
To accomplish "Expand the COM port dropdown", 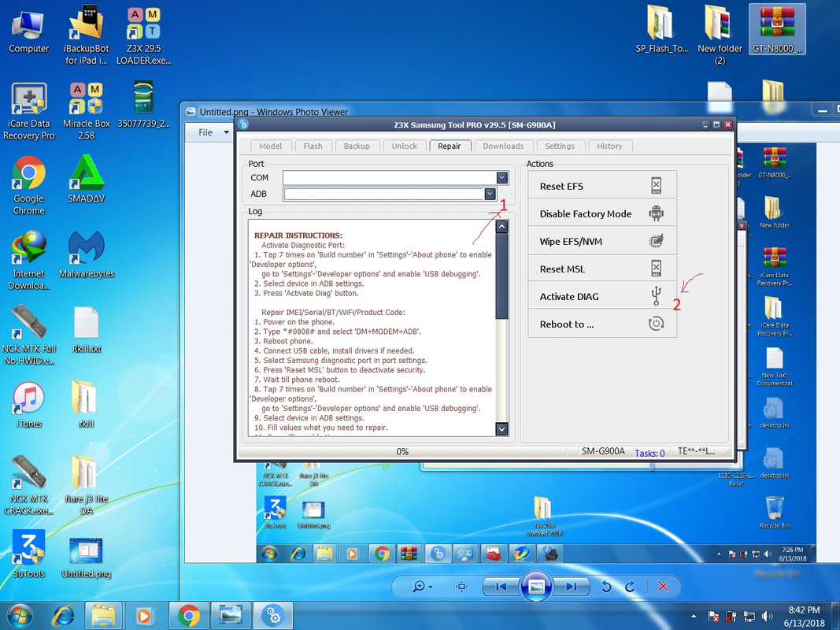I will point(502,178).
